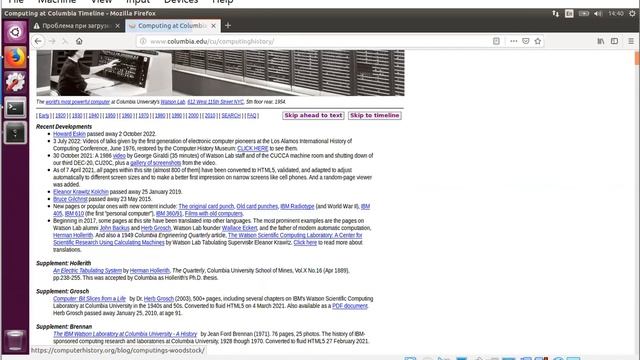Image resolution: width=640 pixels, height=360 pixels.
Task: Jump to the 1940 timeline section
Action: [x=93, y=116]
